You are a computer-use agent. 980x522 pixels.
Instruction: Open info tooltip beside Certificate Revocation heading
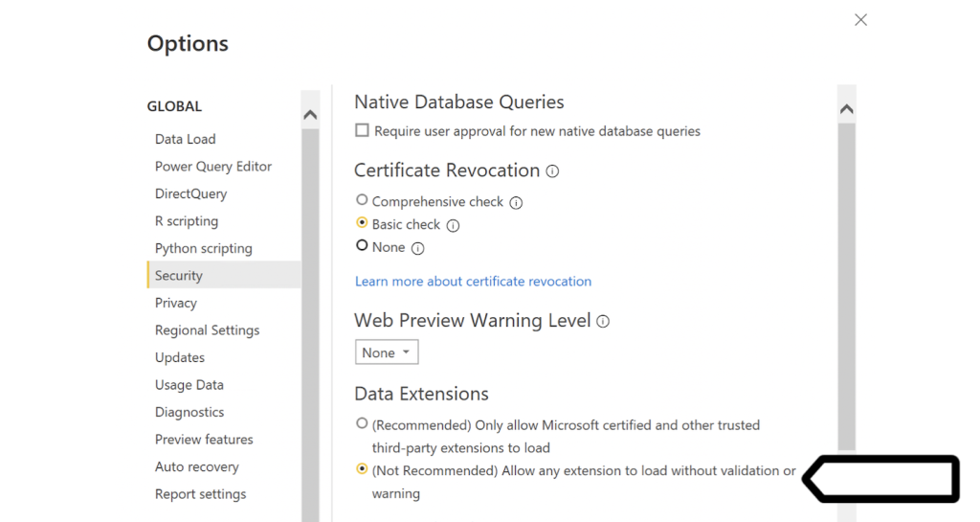click(x=552, y=171)
